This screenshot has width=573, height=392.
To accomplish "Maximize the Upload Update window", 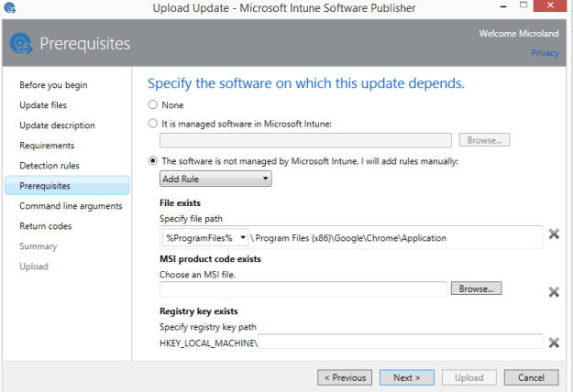I will point(523,5).
